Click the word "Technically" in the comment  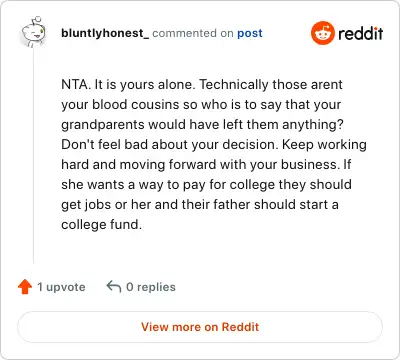click(234, 84)
